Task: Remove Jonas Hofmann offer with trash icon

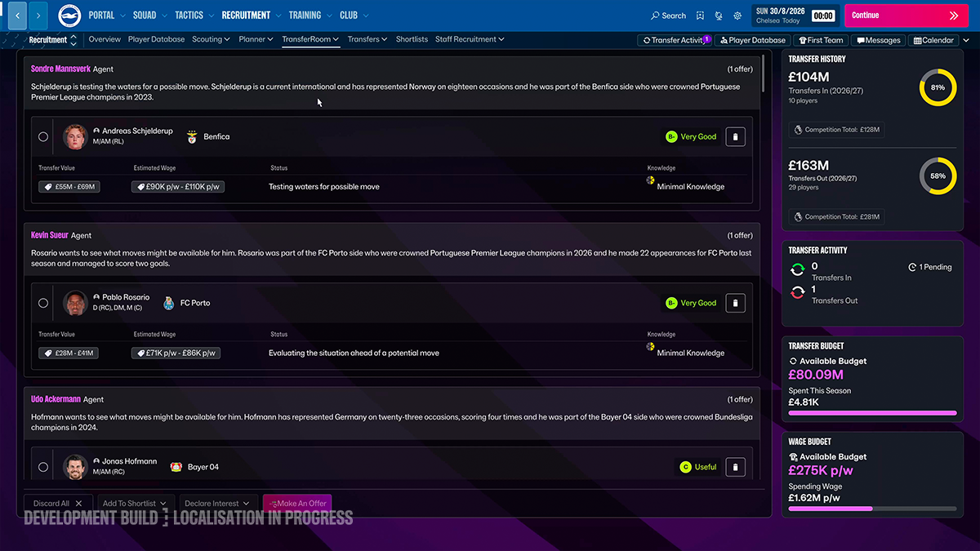Action: click(735, 468)
